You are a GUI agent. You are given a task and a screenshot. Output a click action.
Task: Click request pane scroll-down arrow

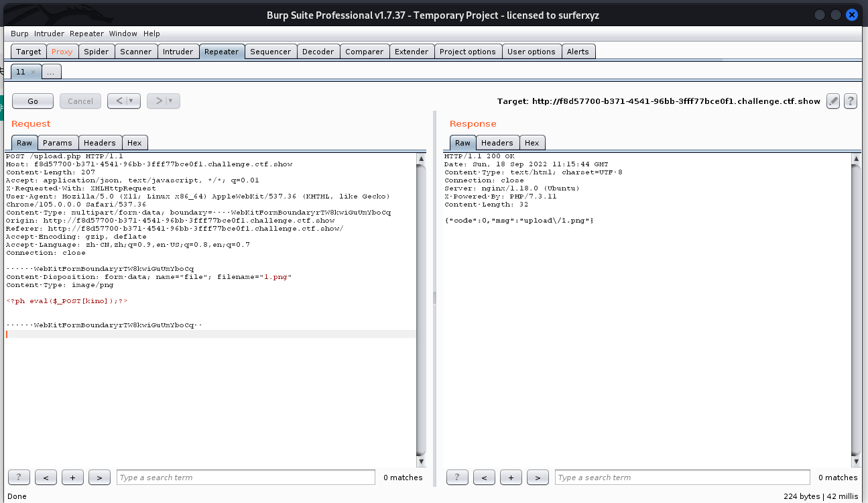coord(421,461)
